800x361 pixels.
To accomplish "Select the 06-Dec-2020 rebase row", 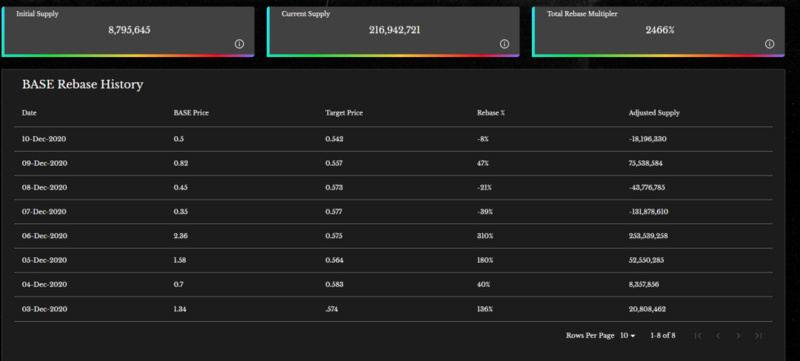I will (x=393, y=236).
